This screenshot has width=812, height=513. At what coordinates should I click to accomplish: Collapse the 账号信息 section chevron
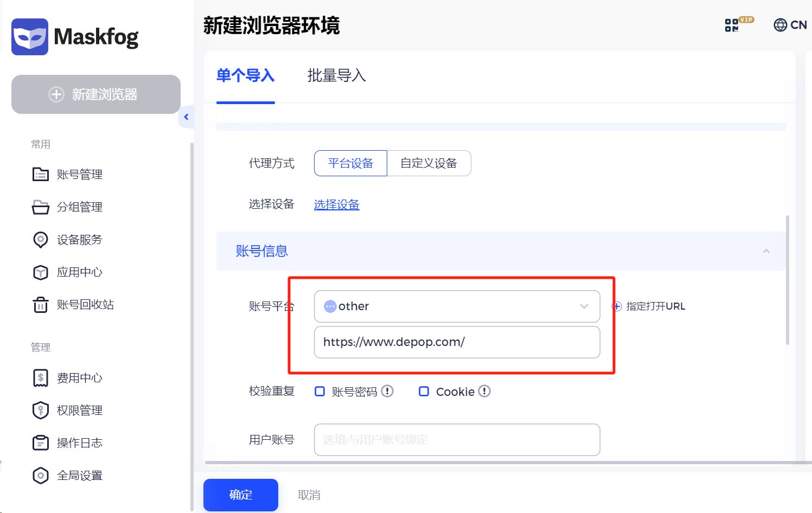[x=766, y=251]
